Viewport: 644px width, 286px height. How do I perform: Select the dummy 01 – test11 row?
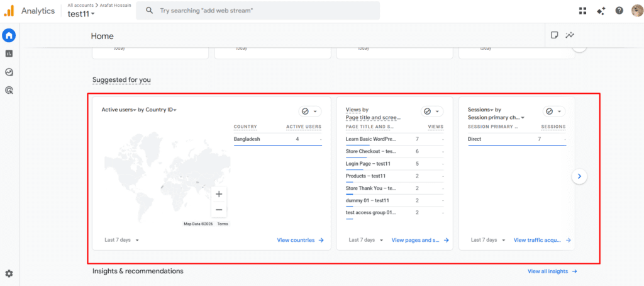point(395,201)
